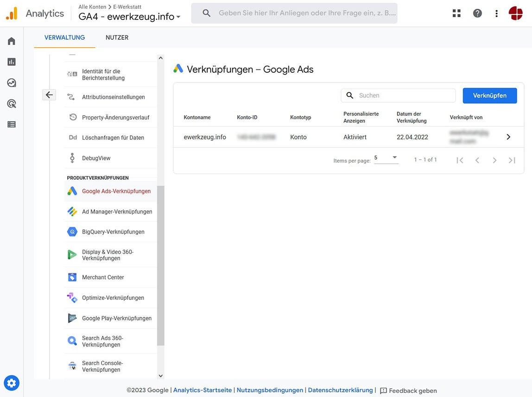This screenshot has width=532, height=397.
Task: Click the blue Verknüpfen button
Action: (489, 95)
